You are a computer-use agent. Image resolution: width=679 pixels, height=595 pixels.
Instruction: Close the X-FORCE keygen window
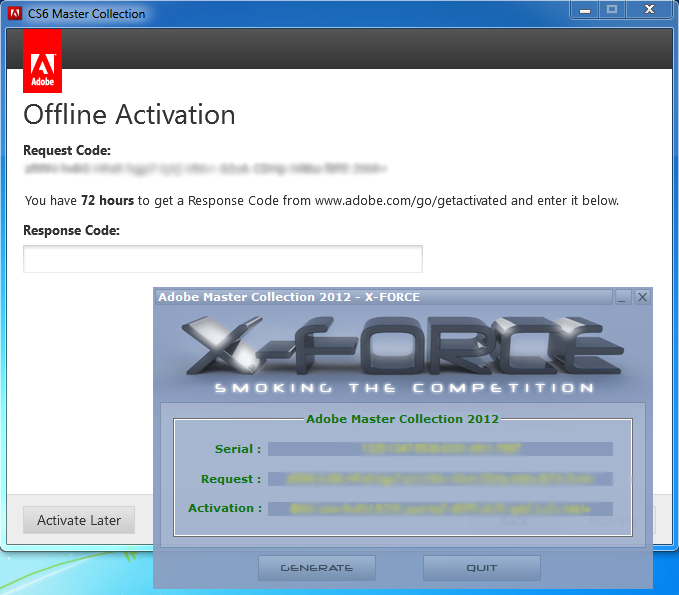click(643, 297)
